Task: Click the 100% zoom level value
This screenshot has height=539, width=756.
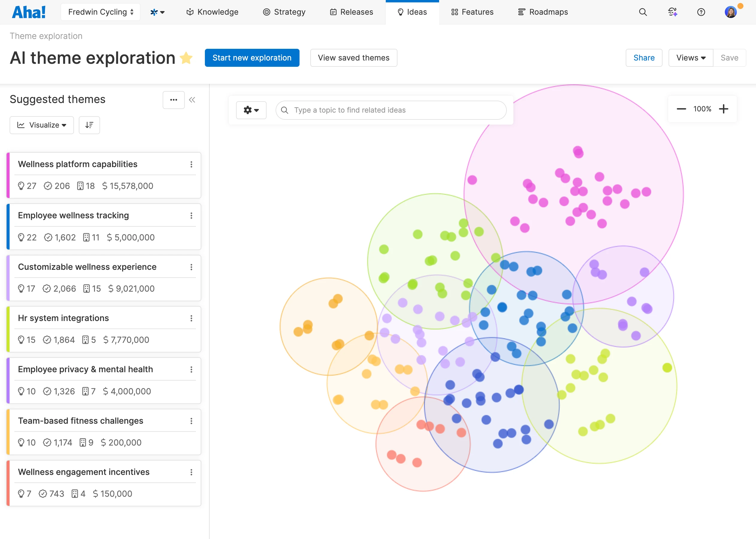Action: (x=702, y=109)
